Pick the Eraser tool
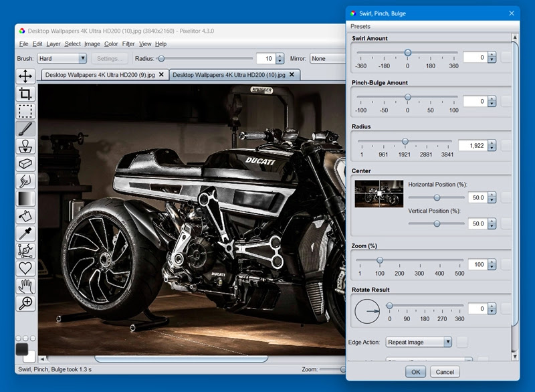The width and height of the screenshot is (535, 392). 25,164
